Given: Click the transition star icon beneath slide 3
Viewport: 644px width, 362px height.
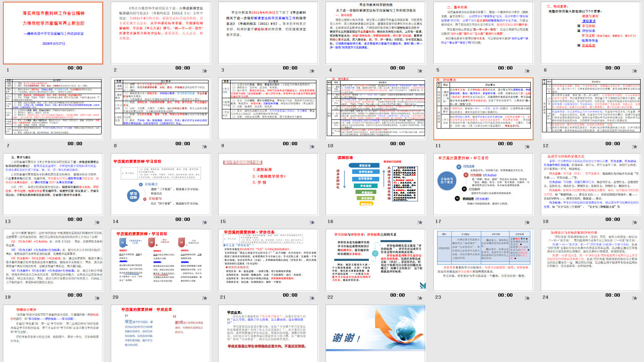Looking at the screenshot, I should click(x=312, y=71).
